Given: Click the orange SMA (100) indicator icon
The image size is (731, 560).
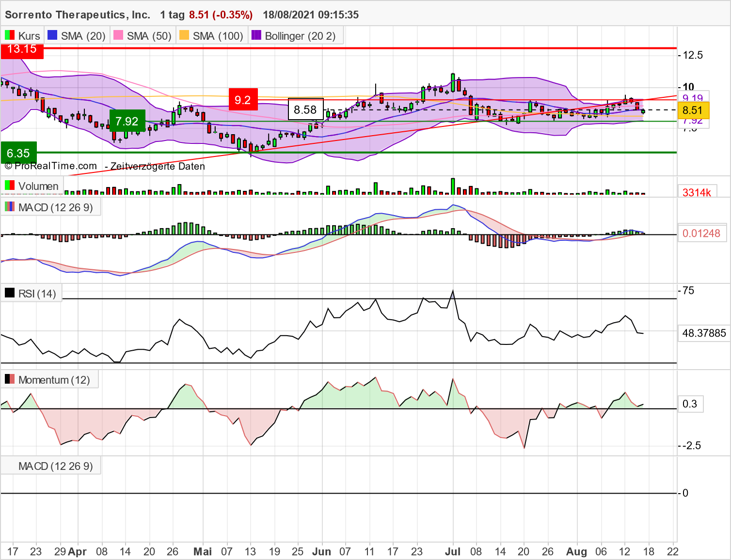Looking at the screenshot, I should tap(183, 35).
